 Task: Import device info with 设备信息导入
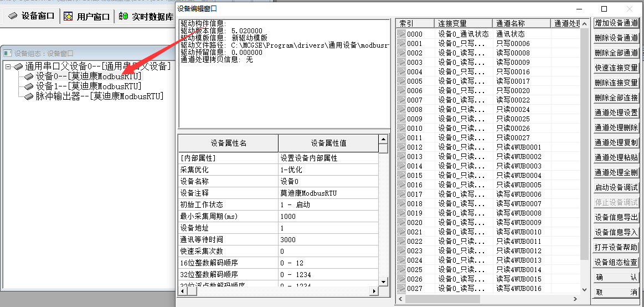616,233
